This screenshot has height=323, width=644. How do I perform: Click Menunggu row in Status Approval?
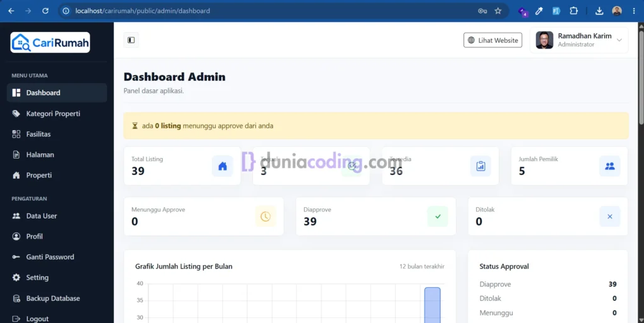click(548, 313)
